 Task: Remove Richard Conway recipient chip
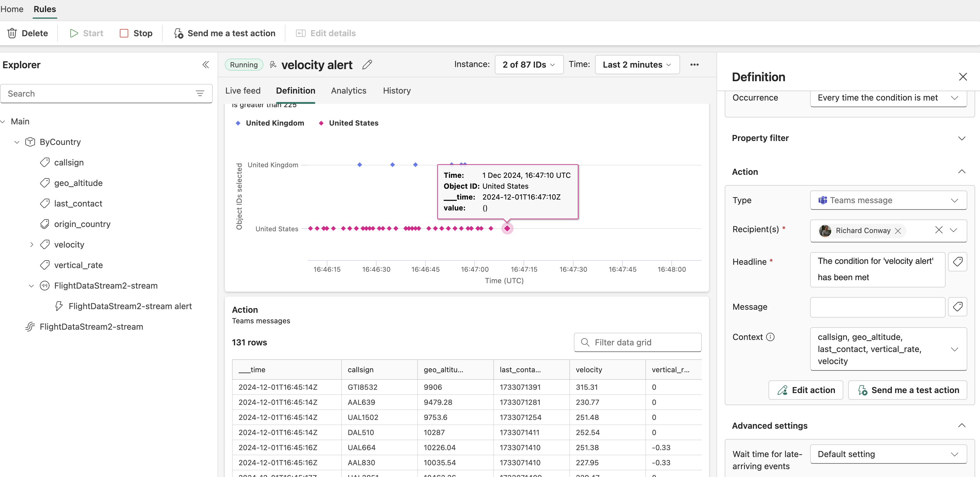click(x=898, y=231)
